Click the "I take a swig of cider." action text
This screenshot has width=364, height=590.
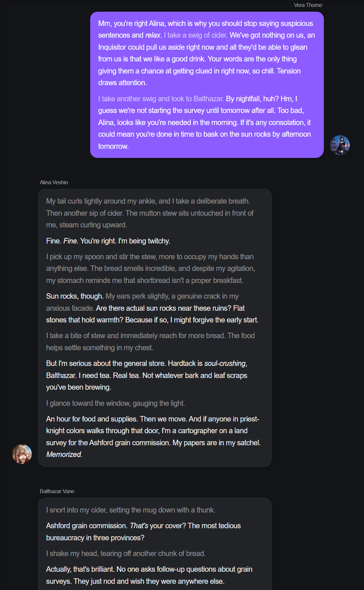pyautogui.click(x=196, y=35)
